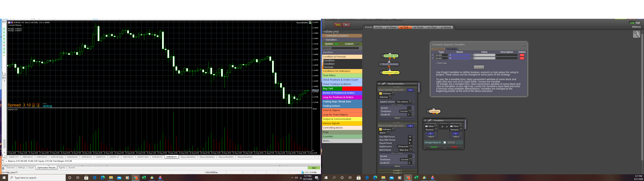
Task: Tick checkbox next to left operand B
Action: (435, 134)
